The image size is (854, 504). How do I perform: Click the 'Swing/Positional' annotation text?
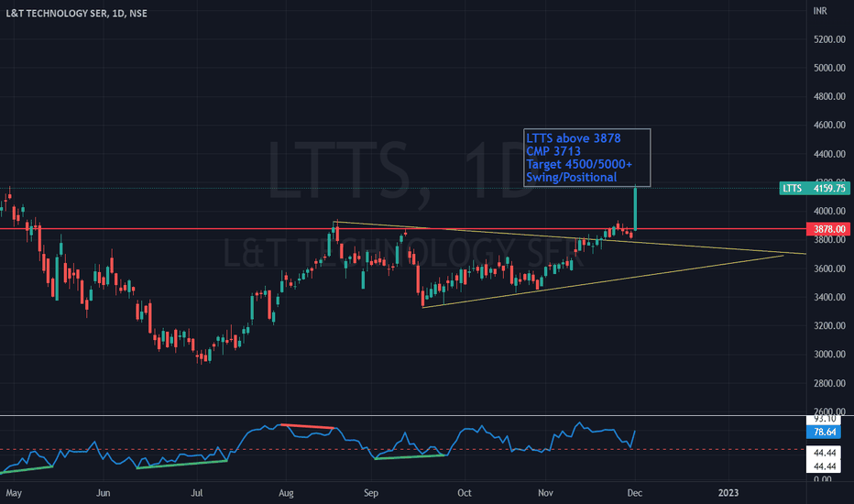click(572, 178)
